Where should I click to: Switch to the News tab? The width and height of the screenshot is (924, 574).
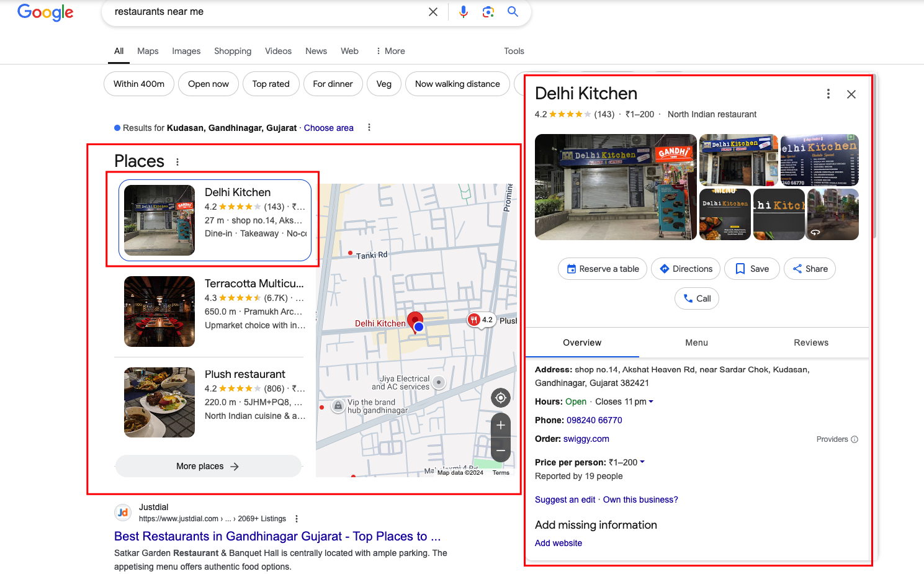click(x=316, y=51)
